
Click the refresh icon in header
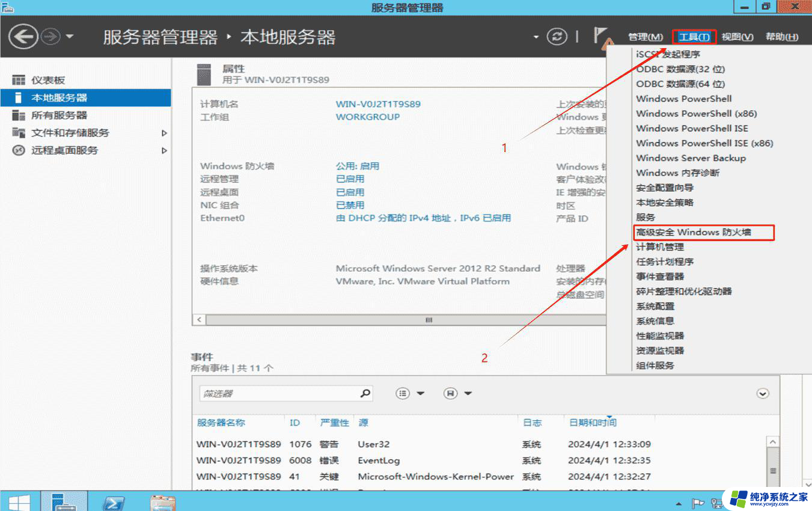557,37
